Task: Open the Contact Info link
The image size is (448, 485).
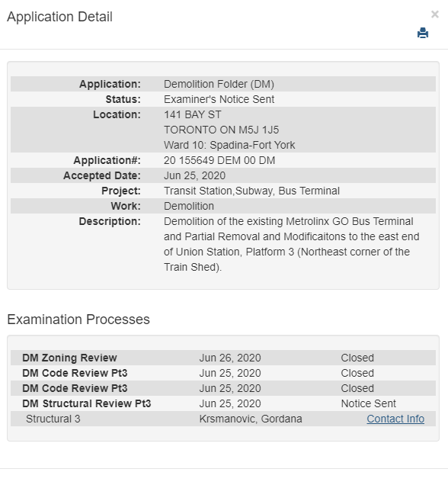Action: click(395, 419)
